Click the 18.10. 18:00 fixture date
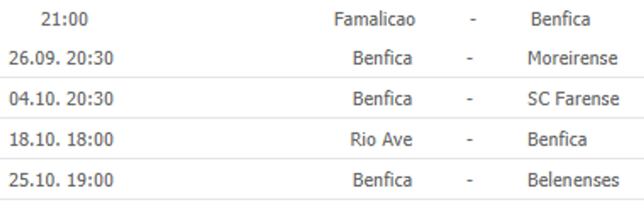644x205 pixels. click(x=61, y=139)
